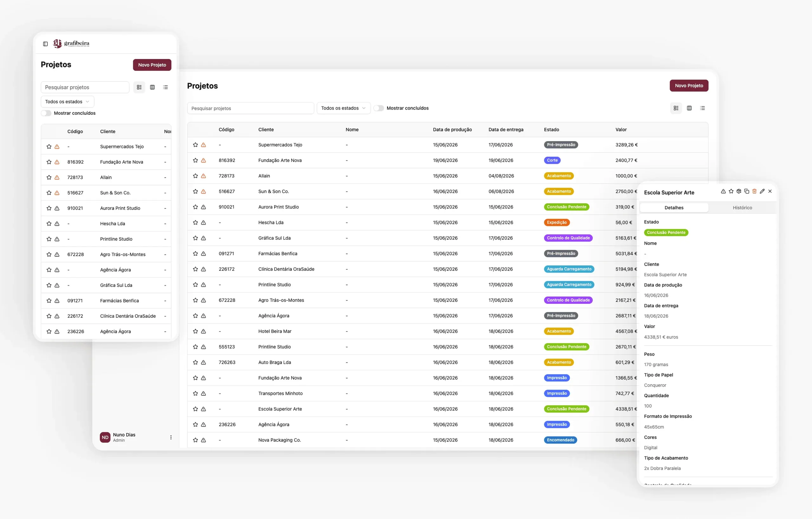Viewport: 812px width, 519px height.
Task: Select table view icon in the mobile Projetos panel
Action: click(139, 87)
